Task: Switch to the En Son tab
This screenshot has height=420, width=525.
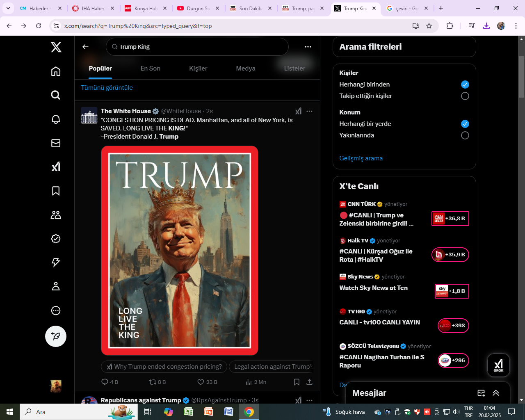Action: click(151, 68)
